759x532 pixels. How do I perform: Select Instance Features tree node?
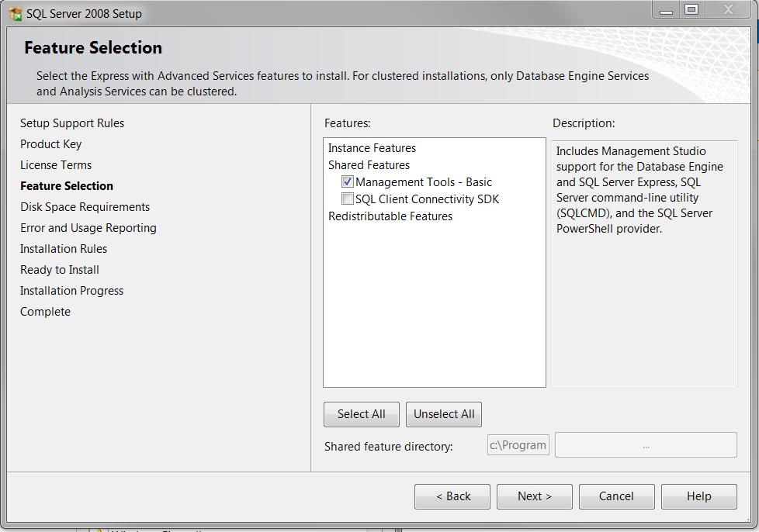click(x=372, y=148)
